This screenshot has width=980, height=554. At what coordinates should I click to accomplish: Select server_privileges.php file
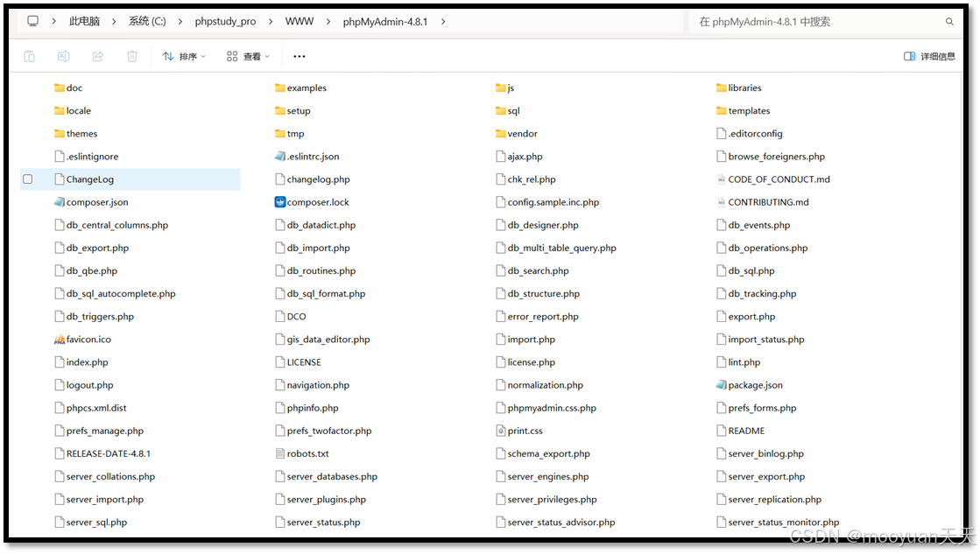click(x=546, y=500)
